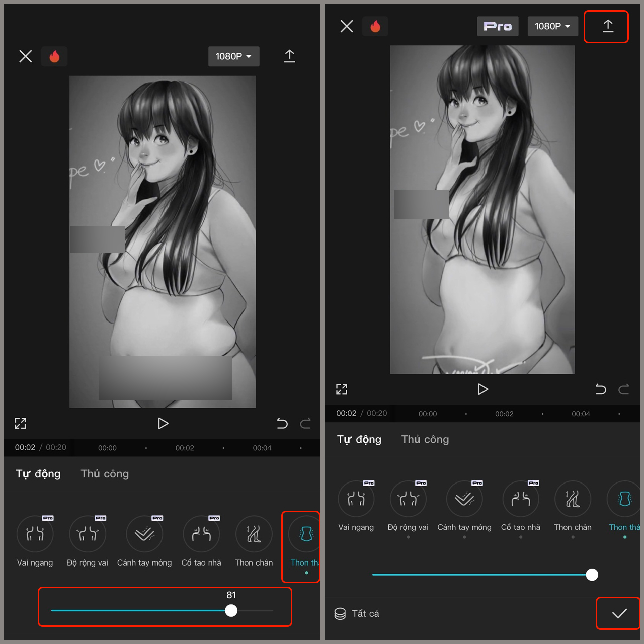Image resolution: width=644 pixels, height=644 pixels.
Task: Tap the flame icon in left screen
Action: pyautogui.click(x=54, y=56)
